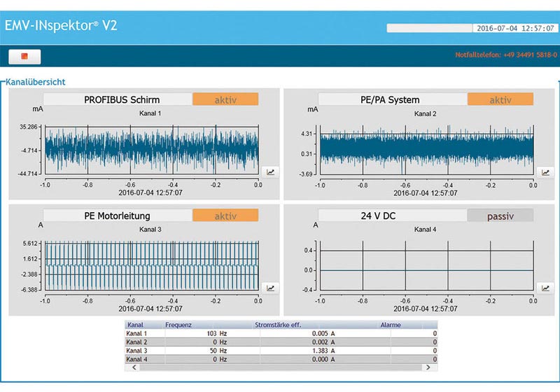Open chart detail for Kanal 3 PE Motorleitung

click(x=271, y=288)
